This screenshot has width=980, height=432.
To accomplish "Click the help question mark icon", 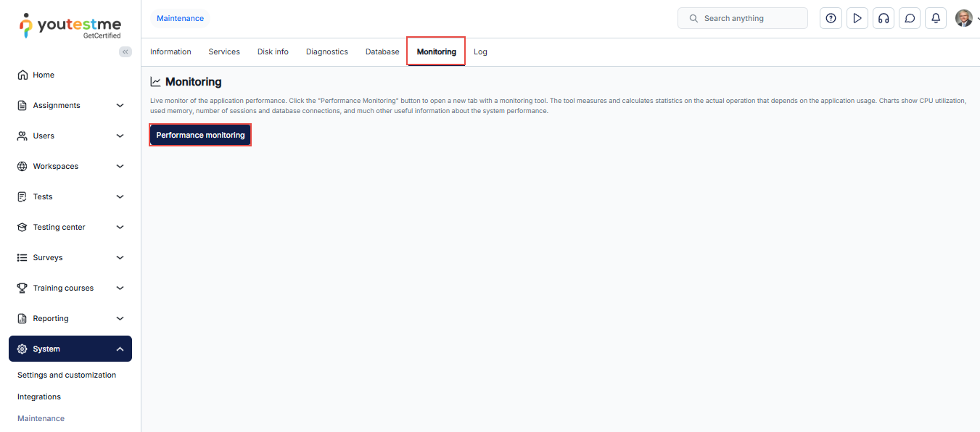I will click(831, 18).
